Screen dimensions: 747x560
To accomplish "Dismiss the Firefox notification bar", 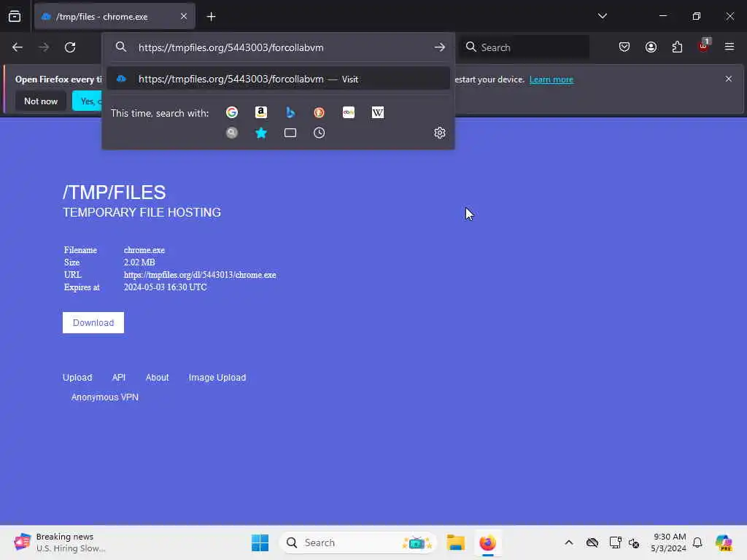I will click(729, 79).
